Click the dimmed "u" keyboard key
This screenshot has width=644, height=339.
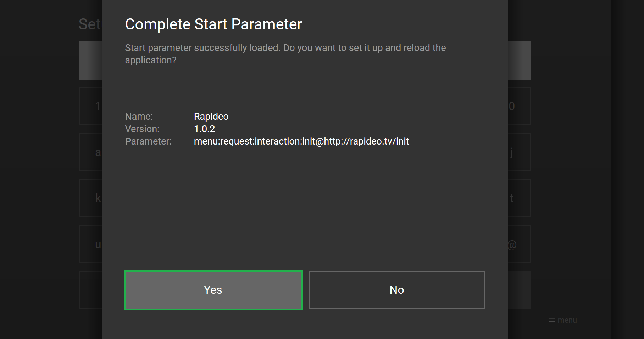click(91, 244)
